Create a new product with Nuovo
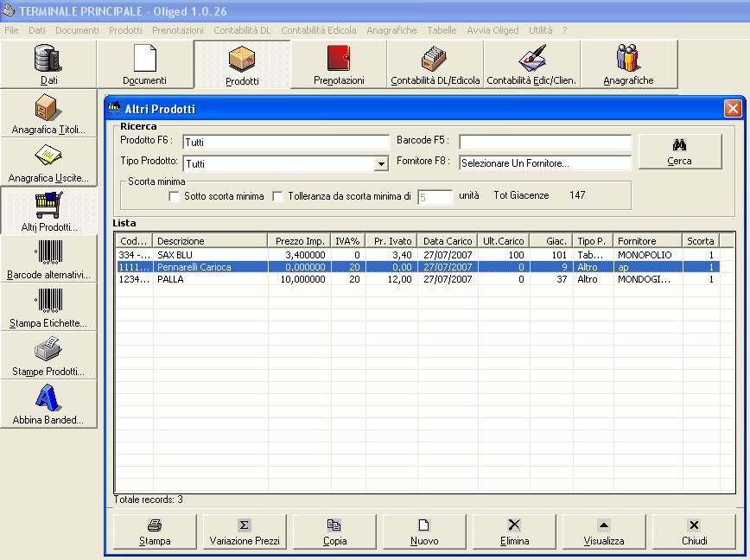The width and height of the screenshot is (750, 560). click(424, 531)
